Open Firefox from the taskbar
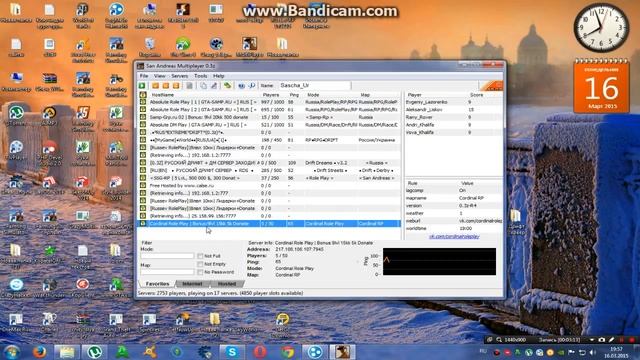640x360 pixels. click(40, 351)
